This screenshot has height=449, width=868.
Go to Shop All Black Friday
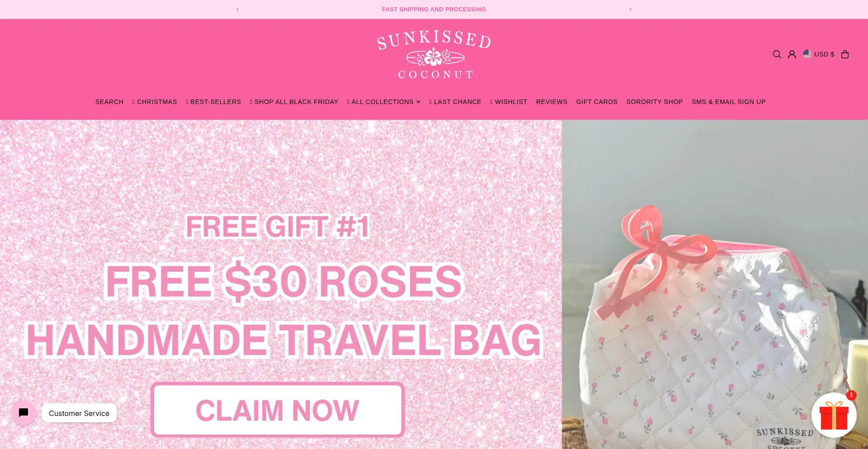pyautogui.click(x=294, y=102)
